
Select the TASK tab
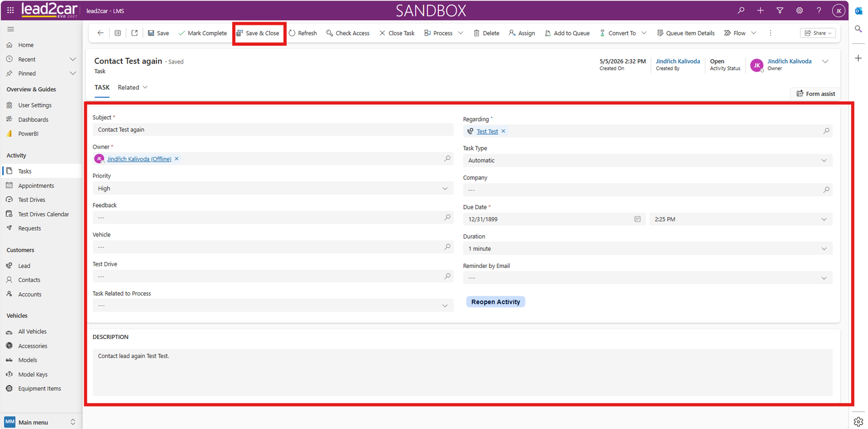tap(102, 87)
